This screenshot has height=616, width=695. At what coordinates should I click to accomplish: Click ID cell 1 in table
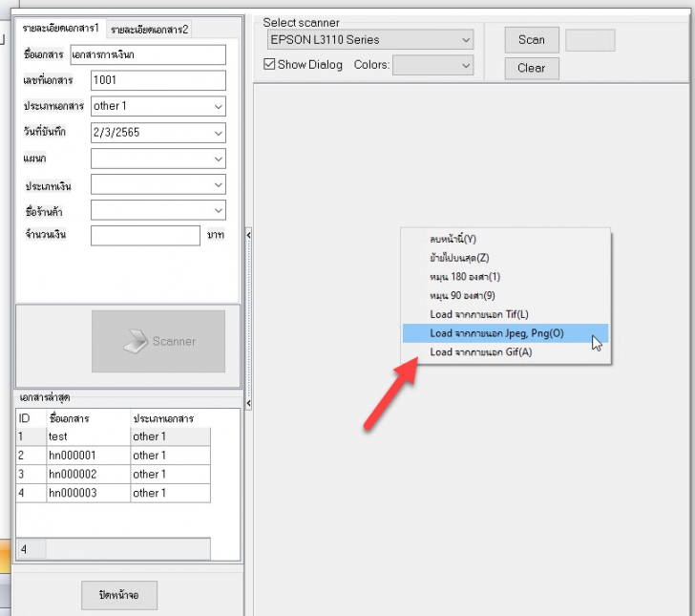31,436
